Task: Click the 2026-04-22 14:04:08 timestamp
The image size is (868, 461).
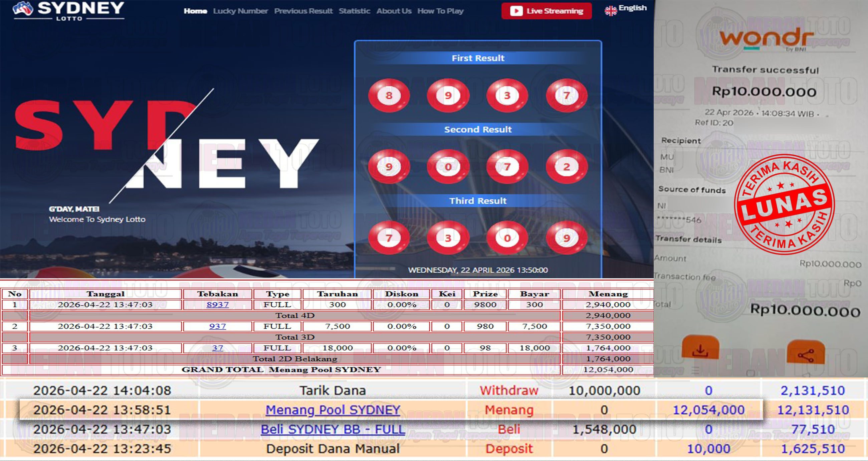Action: coord(102,391)
